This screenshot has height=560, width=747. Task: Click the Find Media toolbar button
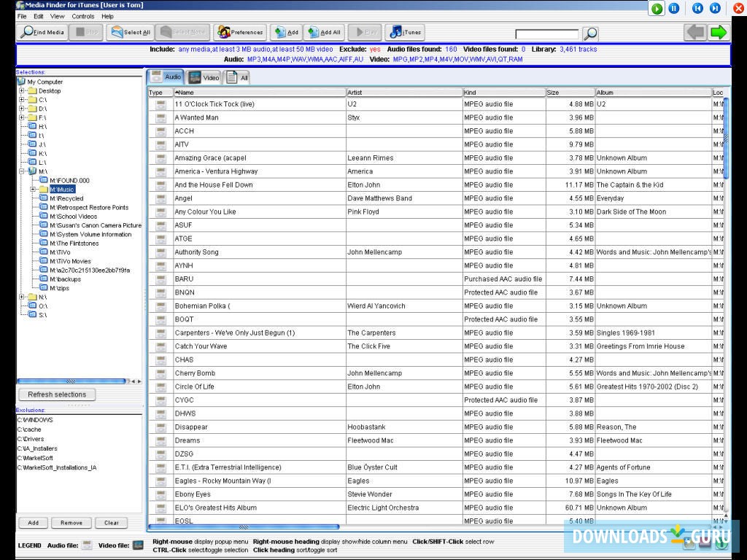click(x=42, y=32)
